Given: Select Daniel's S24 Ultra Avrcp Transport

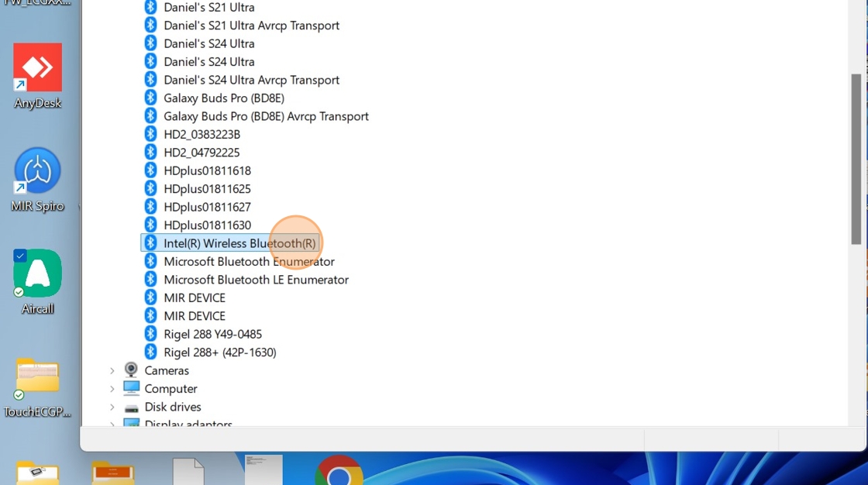Looking at the screenshot, I should point(251,80).
